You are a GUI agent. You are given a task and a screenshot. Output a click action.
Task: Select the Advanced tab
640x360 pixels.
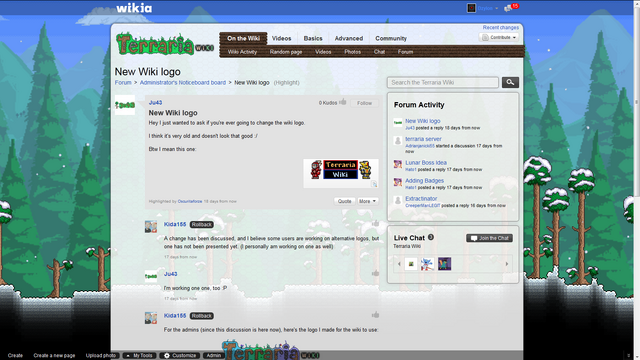(349, 38)
